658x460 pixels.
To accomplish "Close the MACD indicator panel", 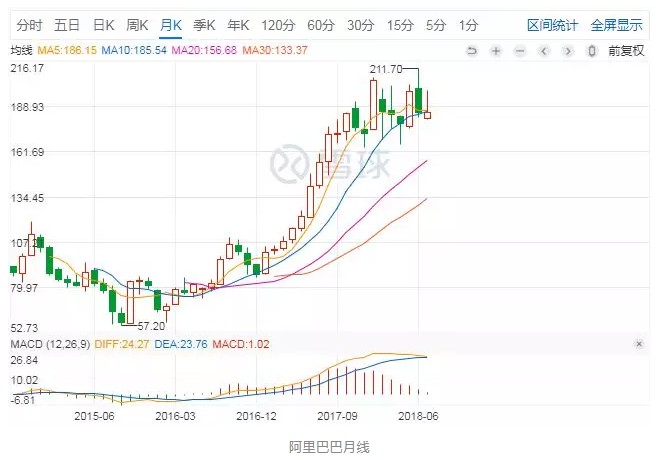I will pos(639,344).
